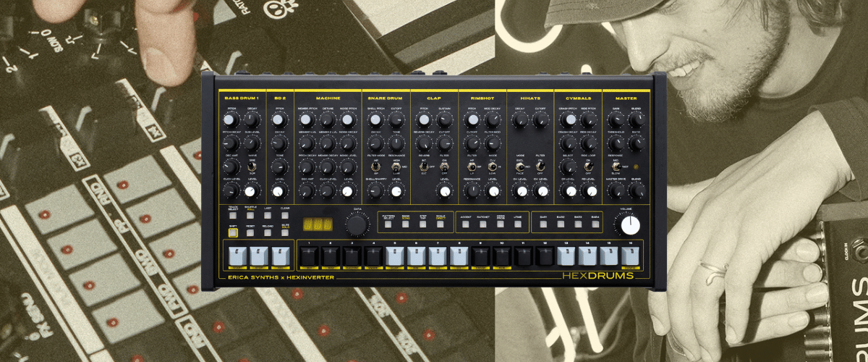The width and height of the screenshot is (868, 362).
Task: Click the Hihats Decay knob
Action: tap(520, 119)
